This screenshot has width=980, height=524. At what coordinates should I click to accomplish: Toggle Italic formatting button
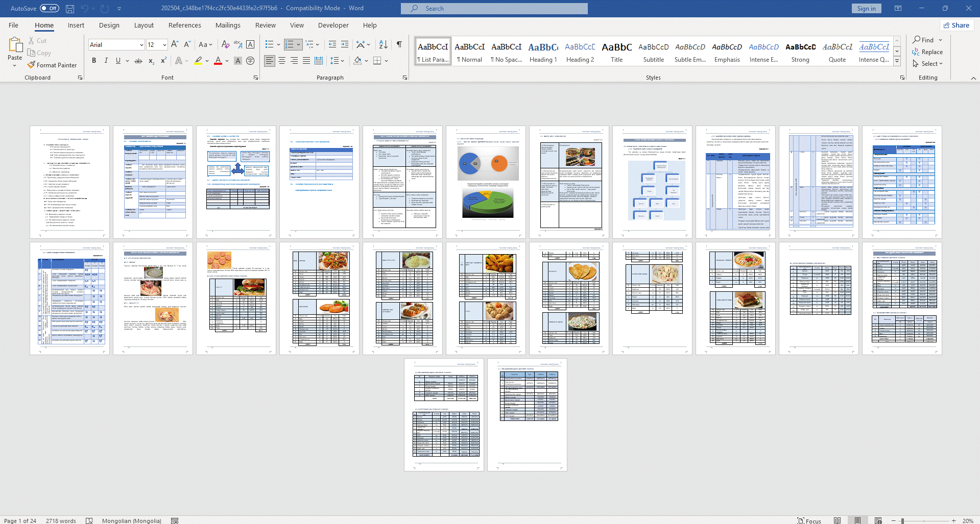tap(106, 61)
